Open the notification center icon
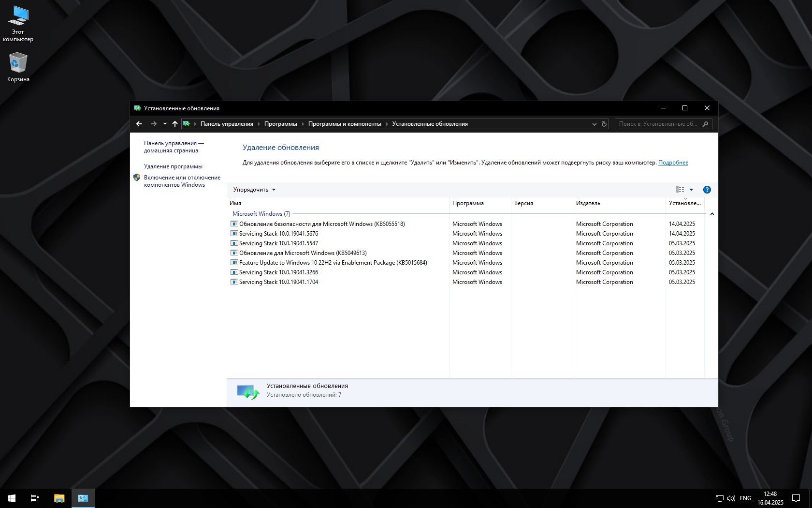 [x=796, y=498]
